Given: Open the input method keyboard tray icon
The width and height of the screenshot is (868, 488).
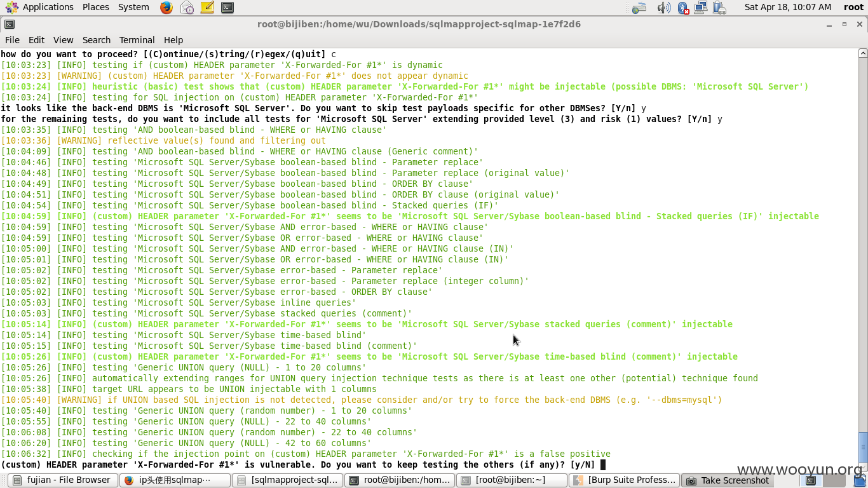Looking at the screenshot, I should pos(639,8).
